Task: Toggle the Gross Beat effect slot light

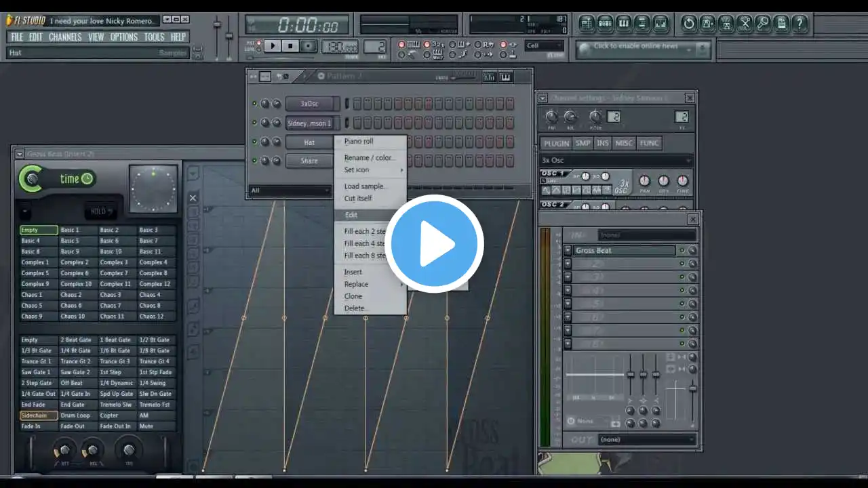Action: (682, 250)
